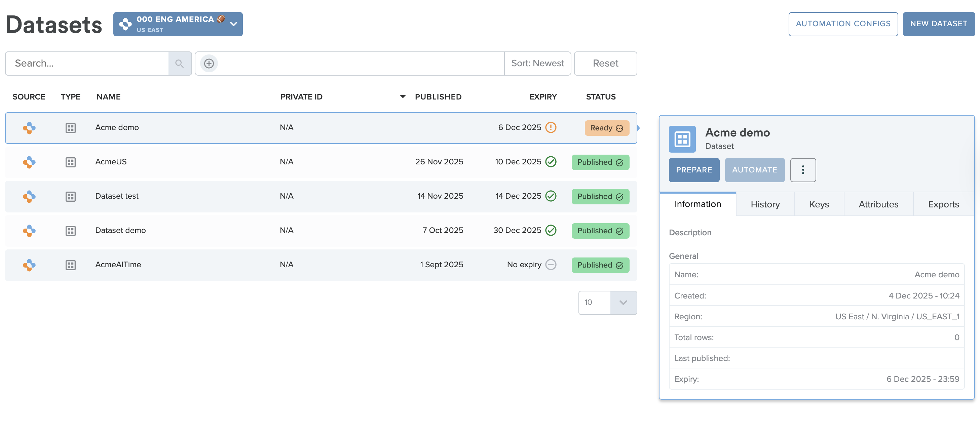Click the Expiry value 6 Dec 2025 - 23:59

922,379
